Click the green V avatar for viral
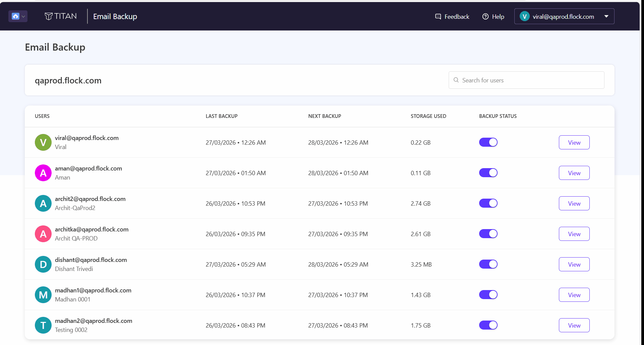644x345 pixels. [43, 142]
